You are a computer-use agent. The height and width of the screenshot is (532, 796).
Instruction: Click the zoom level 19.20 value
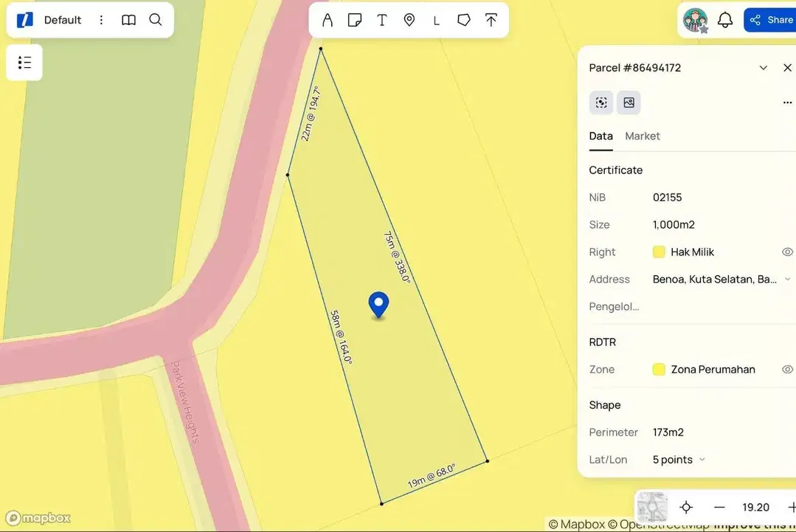point(755,507)
